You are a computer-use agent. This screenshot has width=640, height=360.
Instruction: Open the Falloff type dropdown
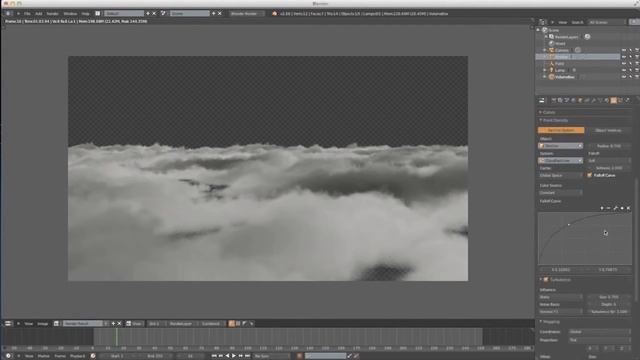(x=609, y=160)
